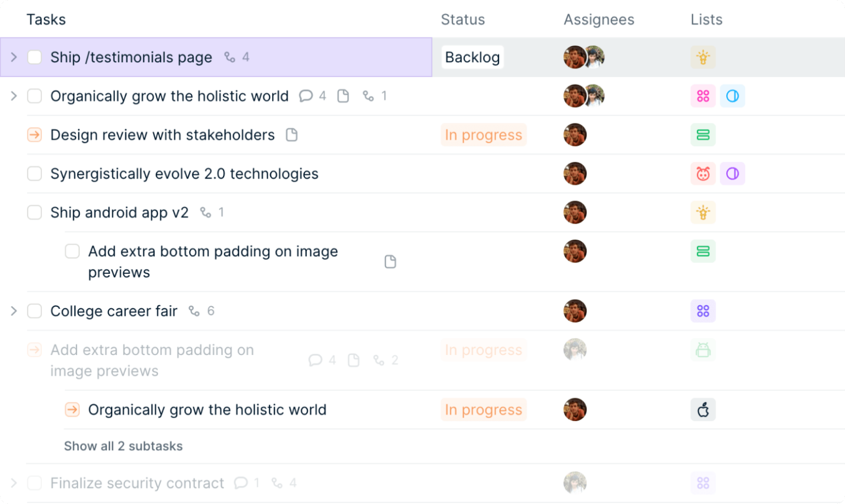845x504 pixels.
Task: Click the document icon on Design review with stakeholders
Action: [292, 135]
